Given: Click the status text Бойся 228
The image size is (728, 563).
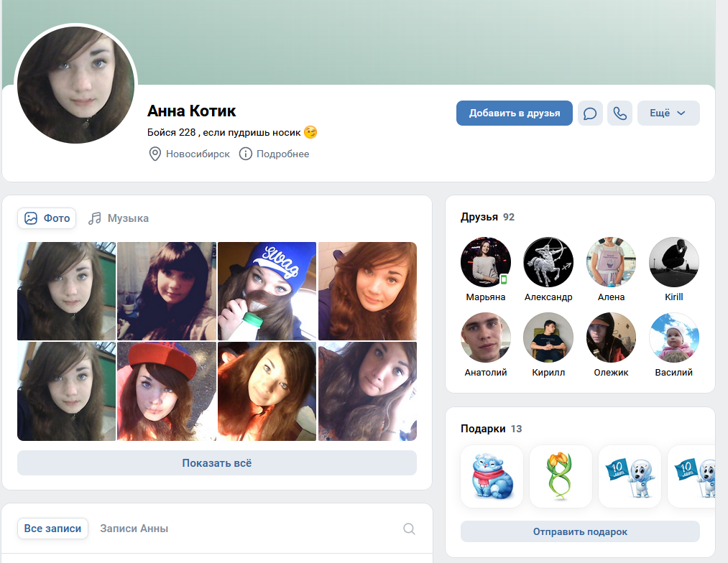Looking at the screenshot, I should pyautogui.click(x=224, y=133).
